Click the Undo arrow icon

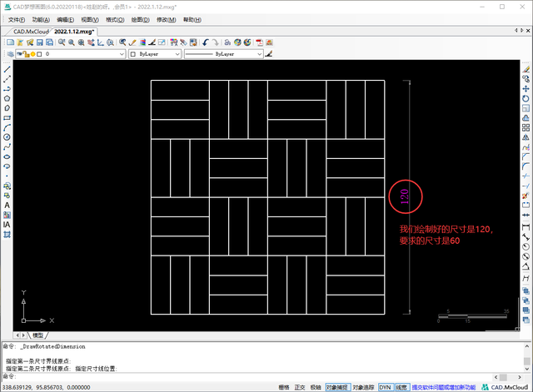206,42
